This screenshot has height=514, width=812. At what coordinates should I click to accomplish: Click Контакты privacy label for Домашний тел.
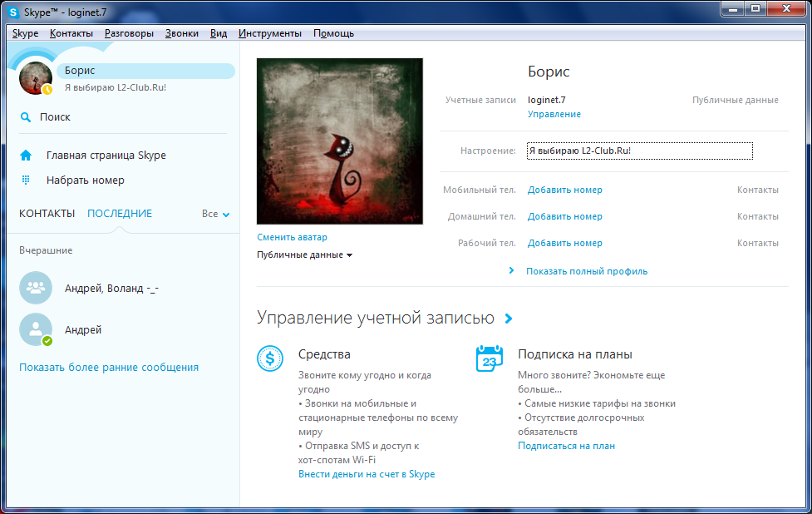coord(758,216)
